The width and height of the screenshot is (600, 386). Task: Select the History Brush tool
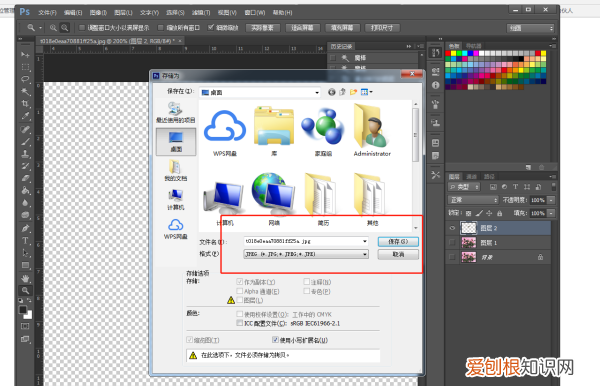pyautogui.click(x=25, y=166)
